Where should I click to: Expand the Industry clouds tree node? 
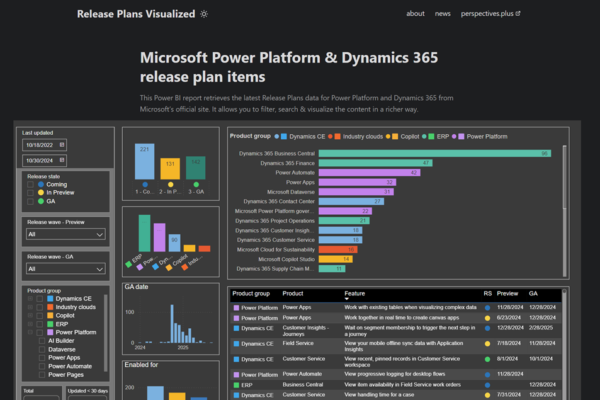30,307
